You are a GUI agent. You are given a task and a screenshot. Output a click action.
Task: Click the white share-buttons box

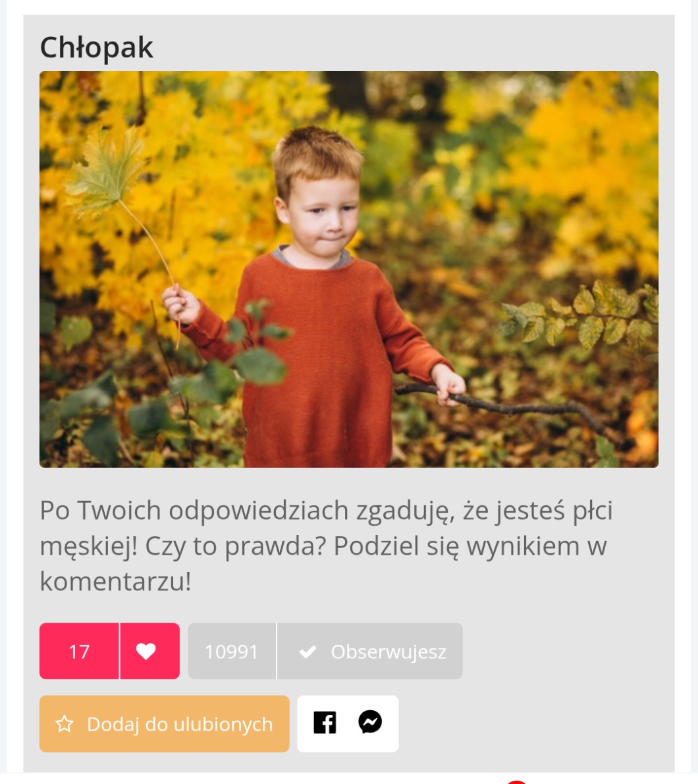tap(348, 723)
